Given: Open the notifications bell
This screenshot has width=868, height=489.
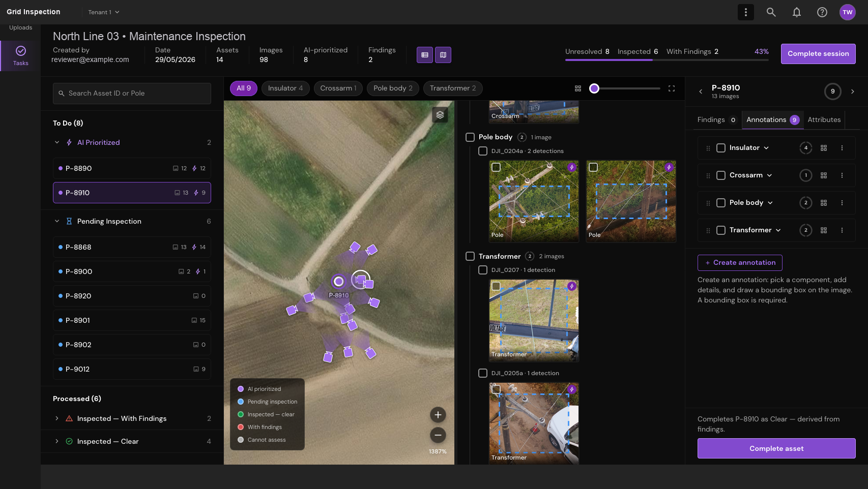Looking at the screenshot, I should (x=796, y=12).
